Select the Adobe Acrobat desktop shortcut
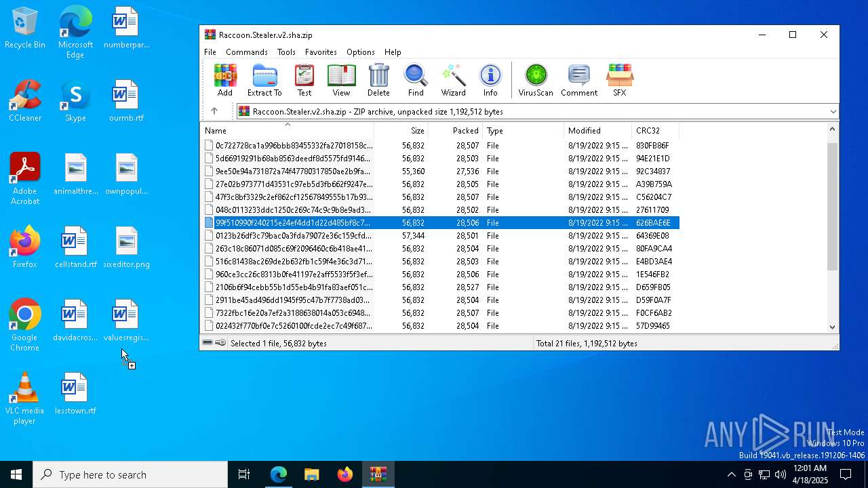This screenshot has height=488, width=868. click(x=25, y=179)
